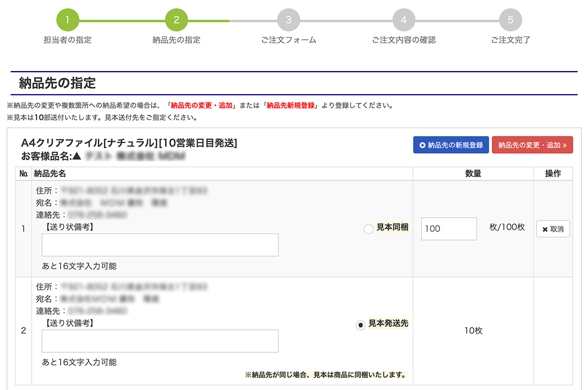Click the quantity field showing 100
The height and width of the screenshot is (390, 588).
point(449,229)
